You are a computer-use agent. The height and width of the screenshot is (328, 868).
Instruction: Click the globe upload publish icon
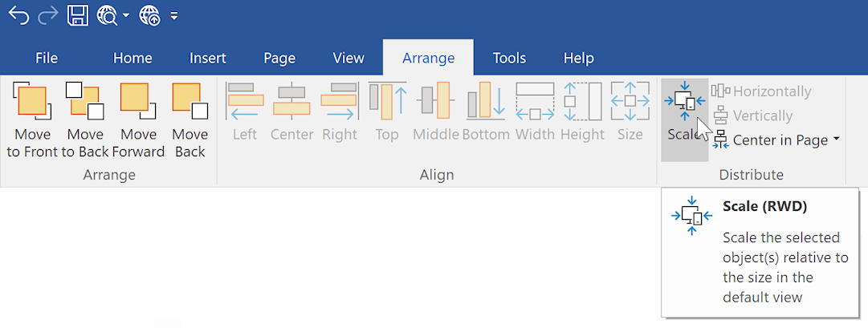(149, 14)
